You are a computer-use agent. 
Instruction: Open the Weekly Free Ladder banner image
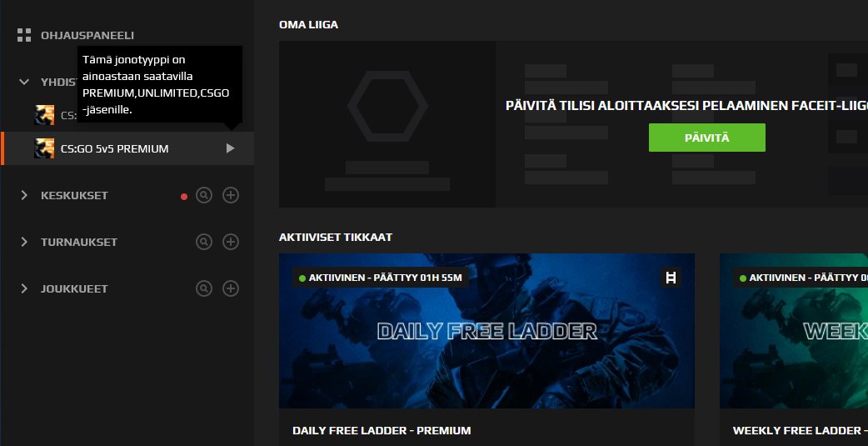coord(794,331)
